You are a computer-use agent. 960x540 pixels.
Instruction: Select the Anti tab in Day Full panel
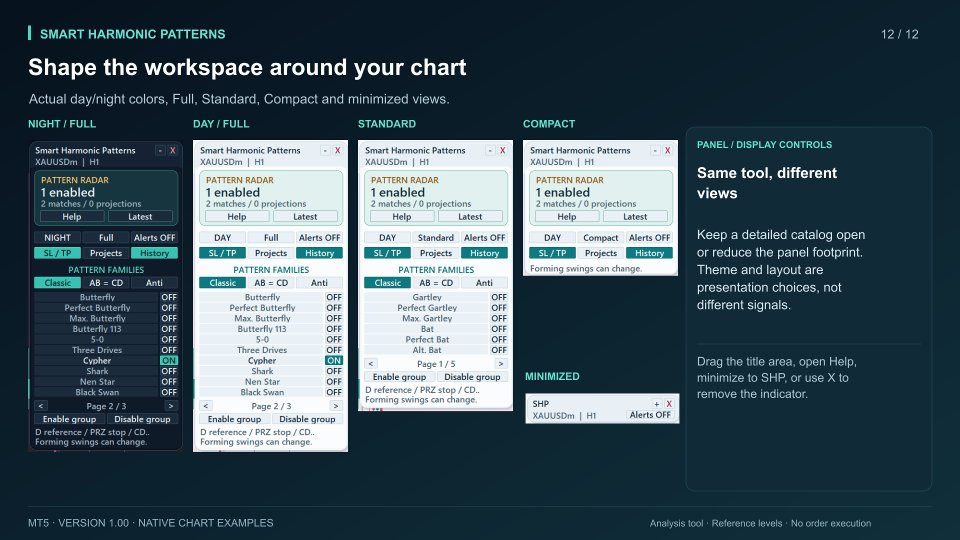[320, 283]
